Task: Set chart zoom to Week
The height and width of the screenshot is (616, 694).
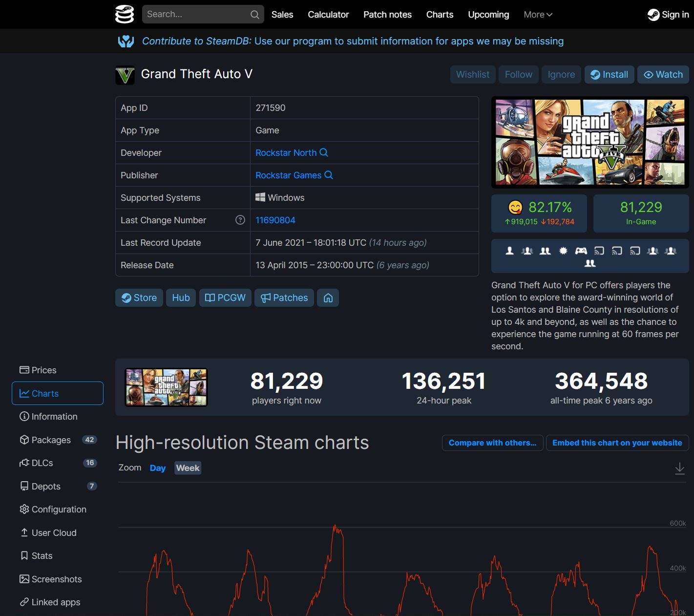Action: 188,468
